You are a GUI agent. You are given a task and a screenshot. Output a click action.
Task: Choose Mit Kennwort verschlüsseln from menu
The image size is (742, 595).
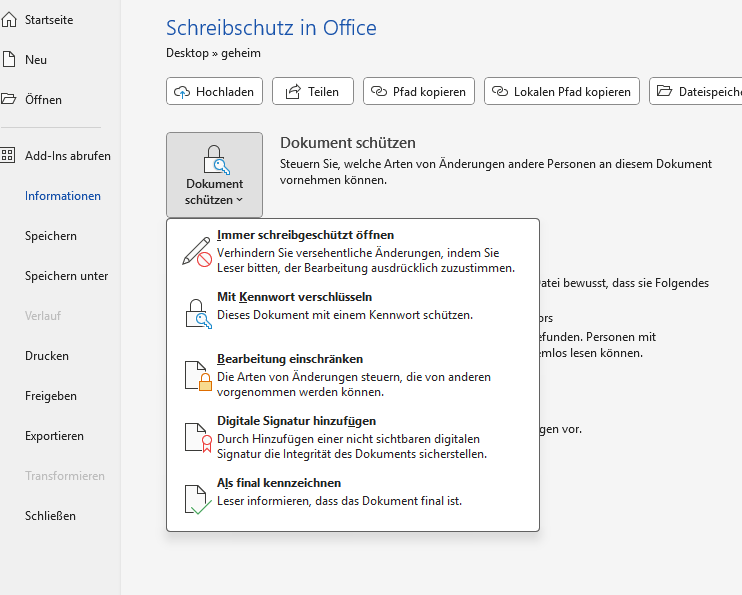[294, 298]
